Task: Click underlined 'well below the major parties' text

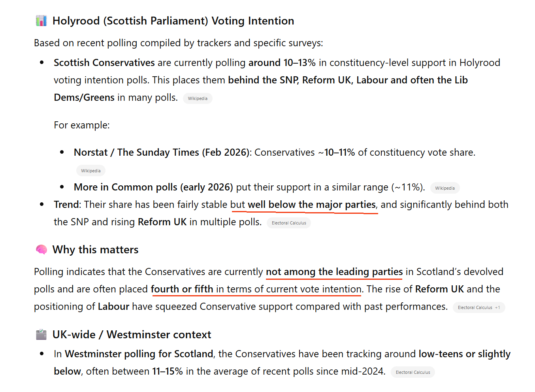Action: [x=311, y=205]
